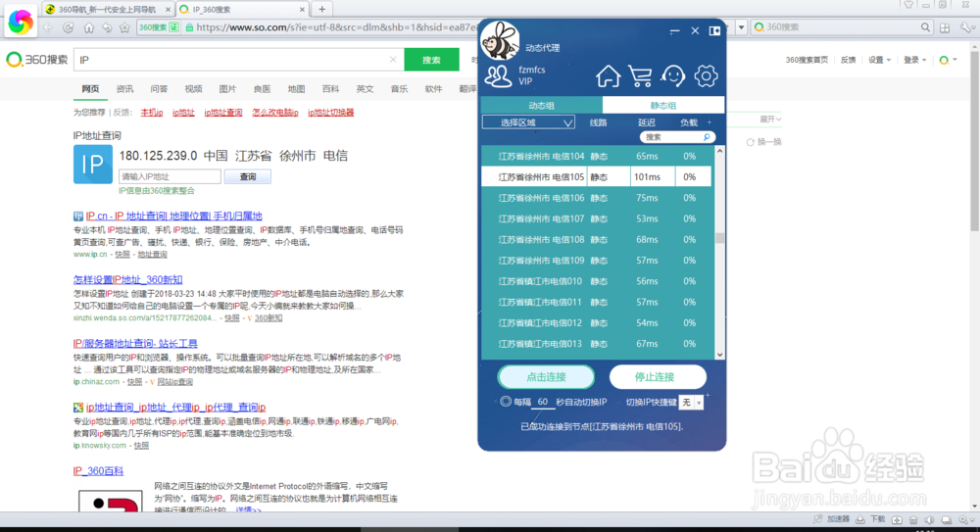The image size is (980, 532).
Task: Expand the 展开 section on results page
Action: (x=770, y=119)
